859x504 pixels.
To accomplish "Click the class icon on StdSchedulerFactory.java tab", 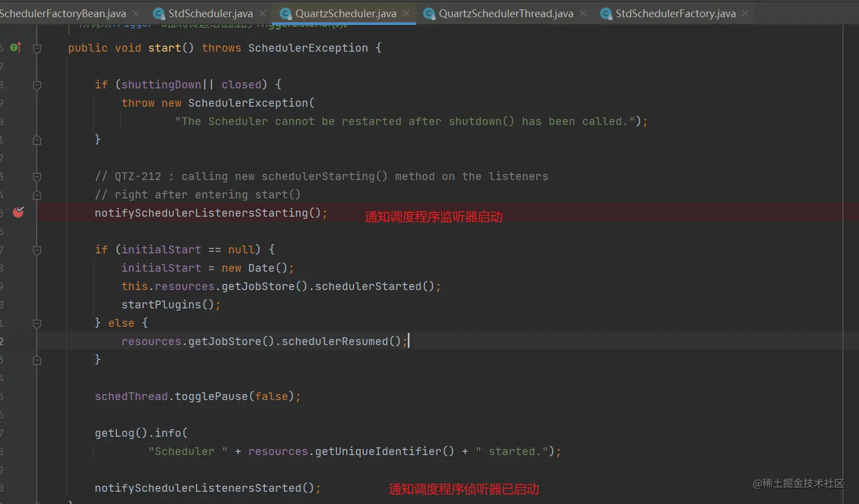I will click(x=606, y=14).
